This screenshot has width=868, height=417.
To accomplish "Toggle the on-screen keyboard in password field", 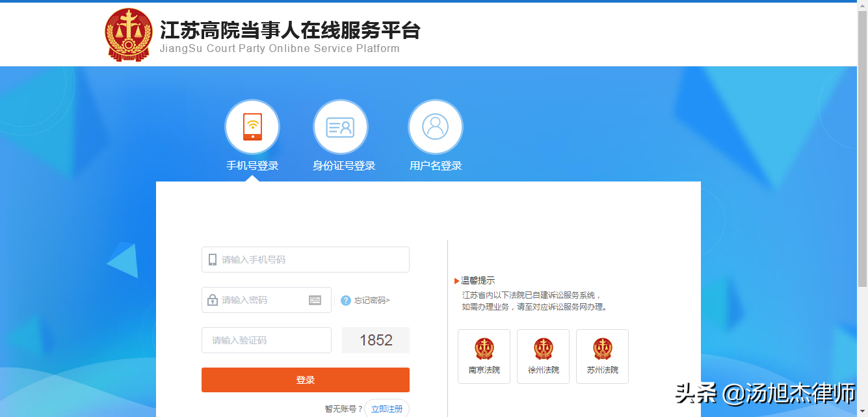I will coord(316,299).
